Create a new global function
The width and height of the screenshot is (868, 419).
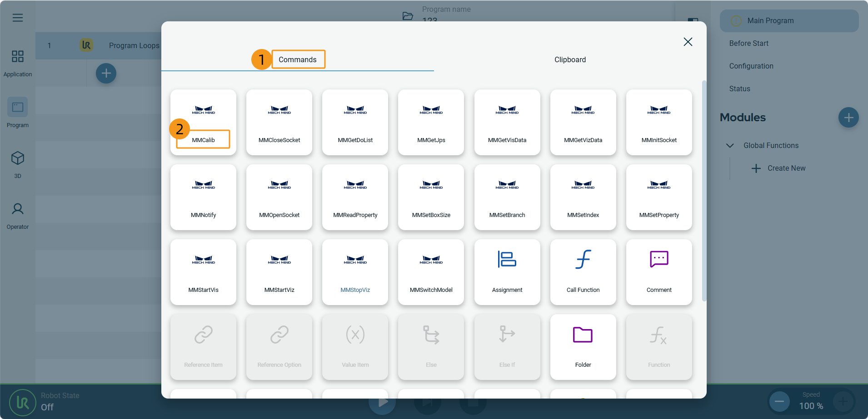coord(778,168)
